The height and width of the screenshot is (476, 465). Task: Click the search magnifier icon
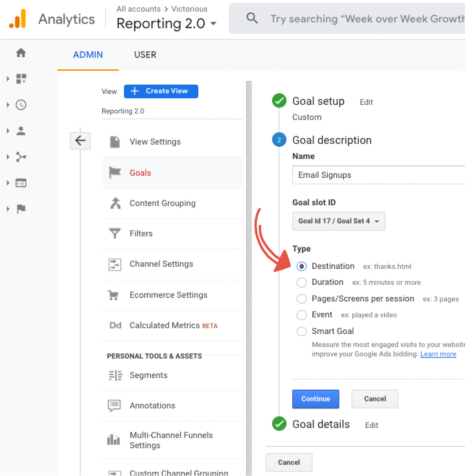point(252,18)
